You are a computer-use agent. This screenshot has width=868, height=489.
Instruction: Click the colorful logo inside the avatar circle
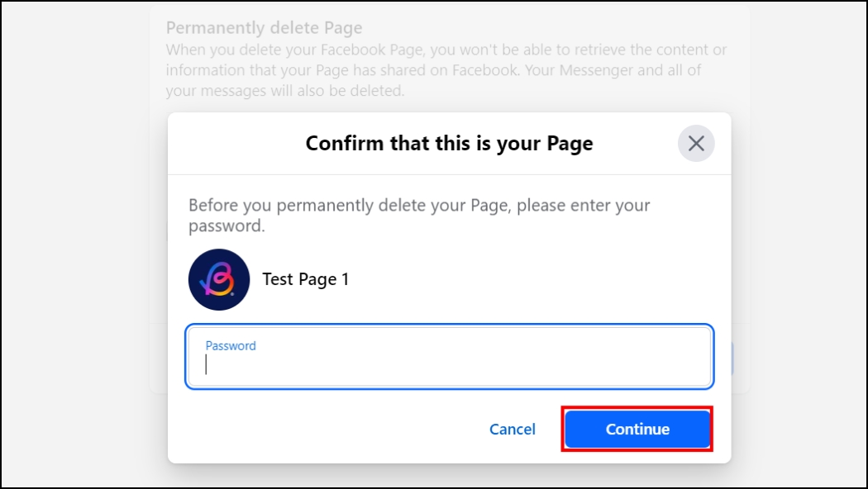coord(219,278)
